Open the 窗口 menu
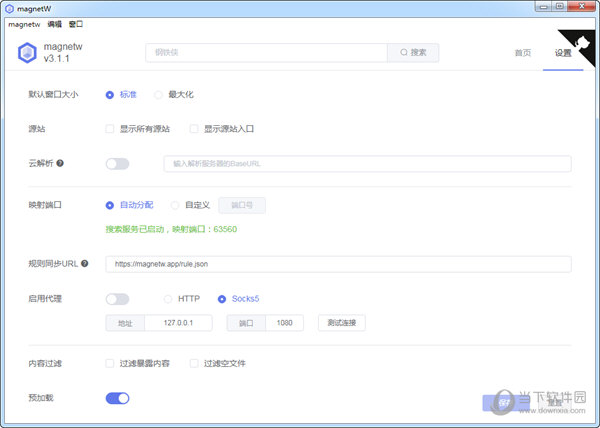This screenshot has width=600, height=428. pyautogui.click(x=76, y=24)
